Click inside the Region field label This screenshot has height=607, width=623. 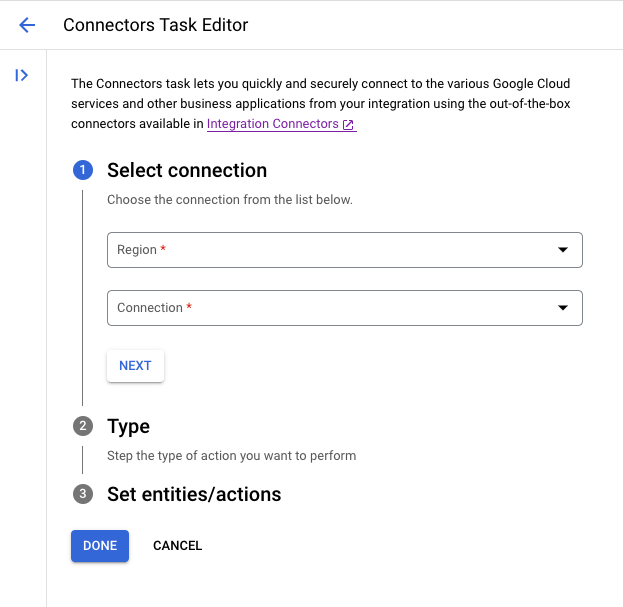coord(137,250)
